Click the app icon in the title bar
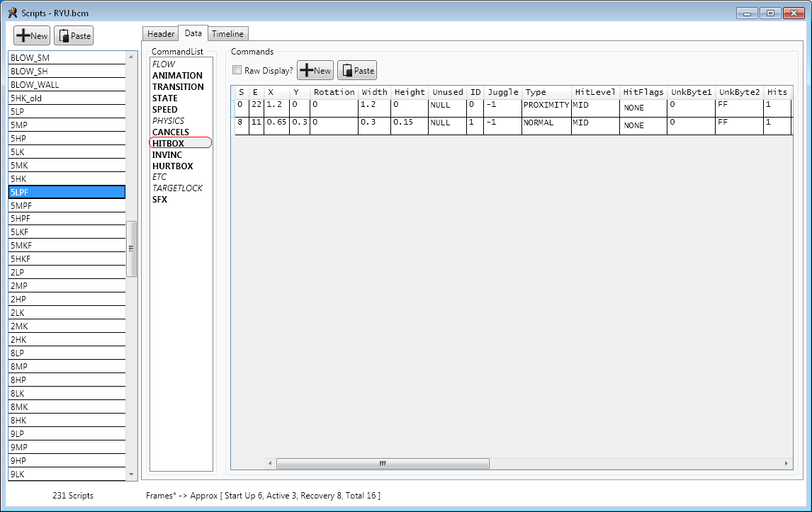 [x=12, y=13]
